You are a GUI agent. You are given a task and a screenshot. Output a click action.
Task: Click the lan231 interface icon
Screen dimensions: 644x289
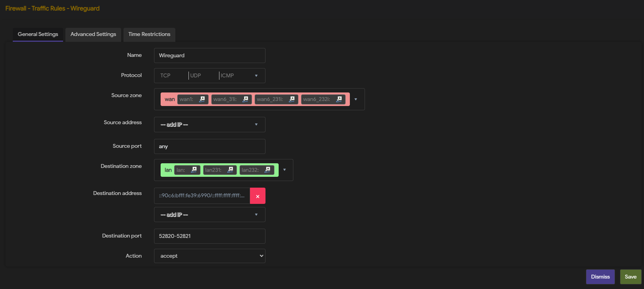coord(230,170)
